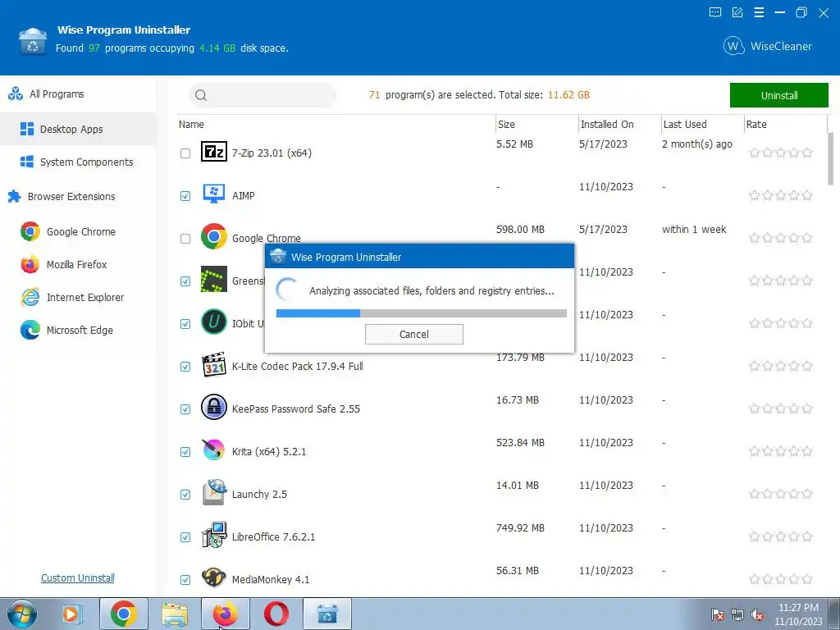This screenshot has height=630, width=840.
Task: Focus the program search field
Action: tap(262, 95)
